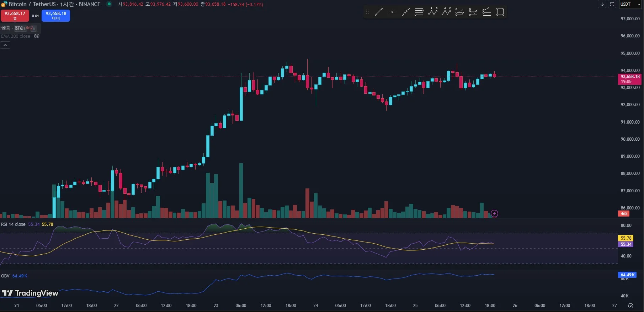The image size is (644, 312).
Task: Click the 80.00 RSI scale label
Action: pyautogui.click(x=626, y=225)
